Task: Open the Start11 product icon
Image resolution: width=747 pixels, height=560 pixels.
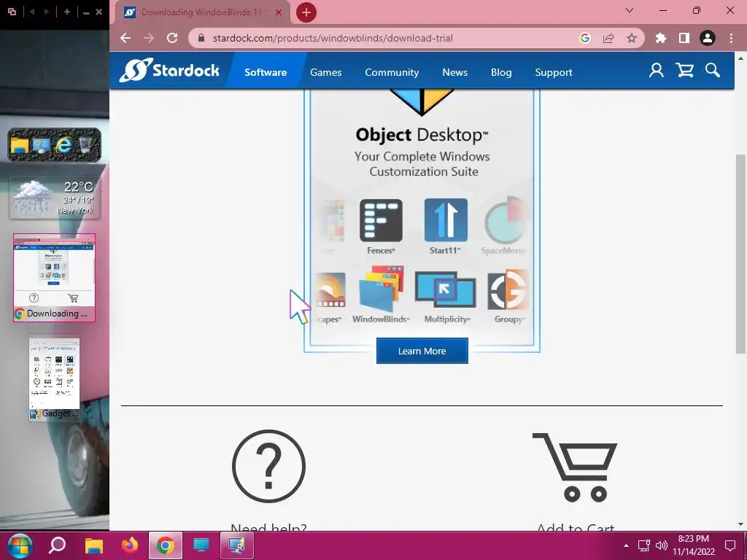Action: point(446,220)
